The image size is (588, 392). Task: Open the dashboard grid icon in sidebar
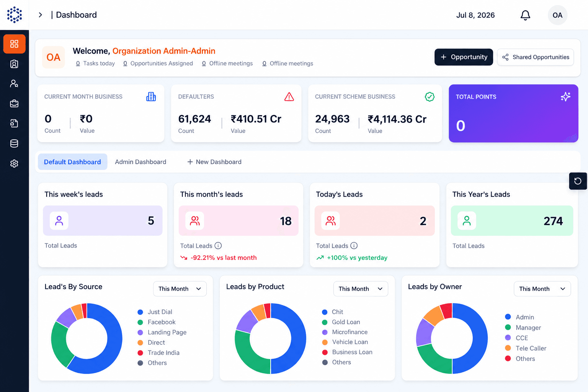pyautogui.click(x=14, y=44)
